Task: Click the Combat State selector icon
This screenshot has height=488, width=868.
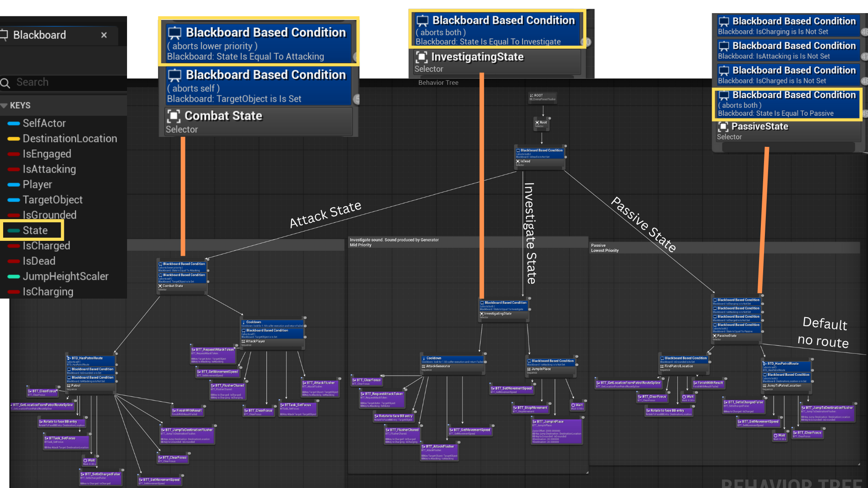Action: 174,116
